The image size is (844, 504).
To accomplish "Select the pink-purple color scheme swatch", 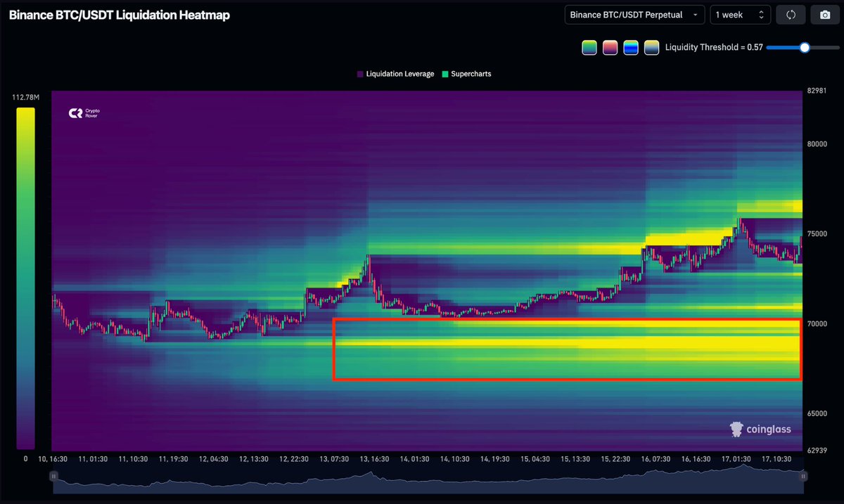I will click(610, 47).
